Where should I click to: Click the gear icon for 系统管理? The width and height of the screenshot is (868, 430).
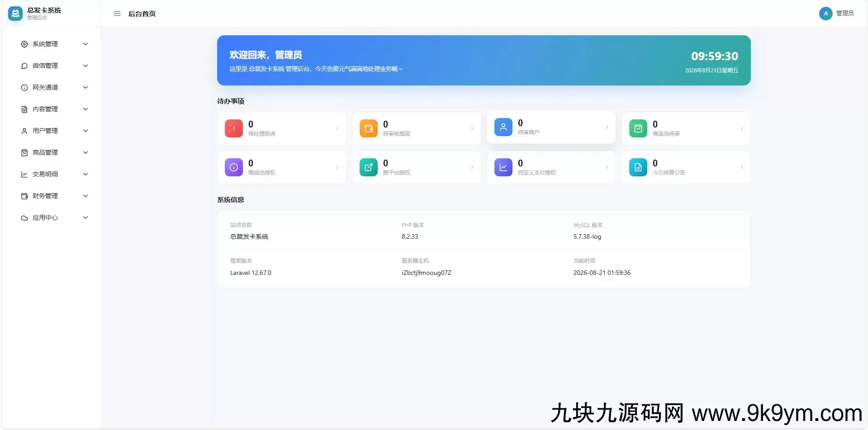(x=24, y=44)
